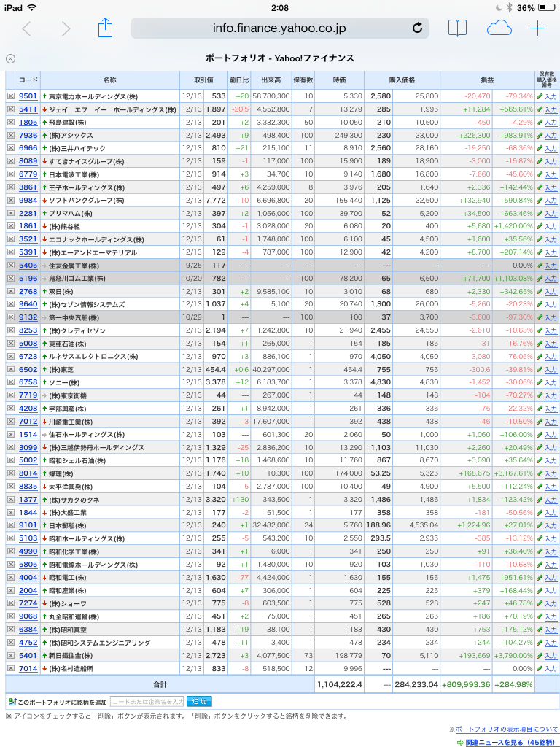Open iCloud tabs cloud icon
560x747 pixels.
tap(499, 28)
